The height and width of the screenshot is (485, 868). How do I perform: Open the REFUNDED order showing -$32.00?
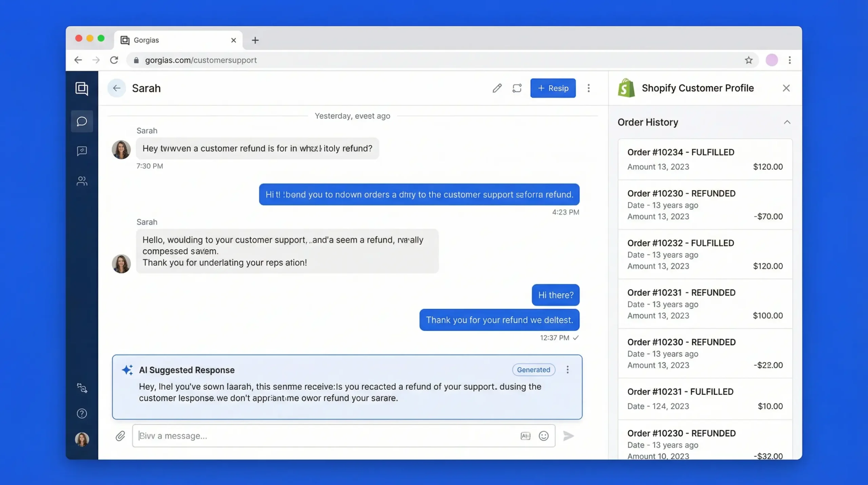(705, 440)
